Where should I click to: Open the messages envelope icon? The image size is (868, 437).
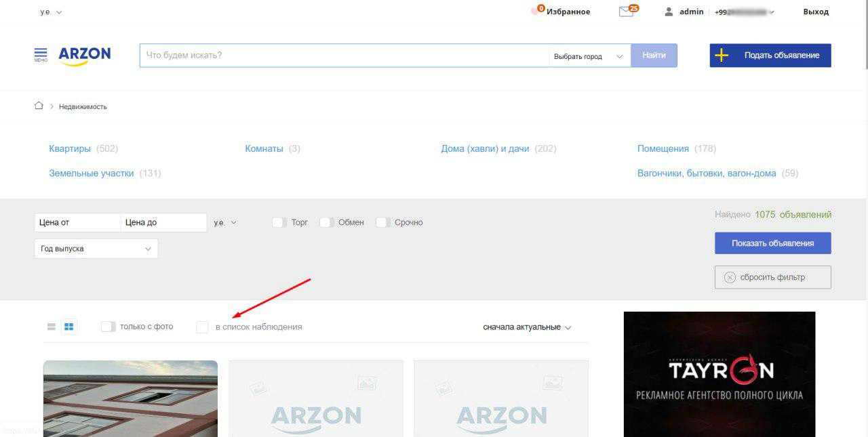tap(626, 12)
